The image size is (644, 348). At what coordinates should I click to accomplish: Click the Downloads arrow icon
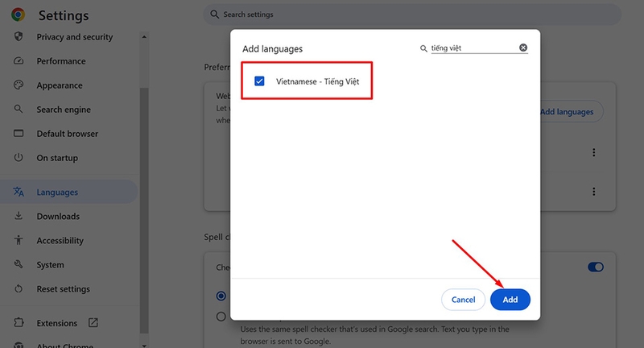[x=19, y=216]
